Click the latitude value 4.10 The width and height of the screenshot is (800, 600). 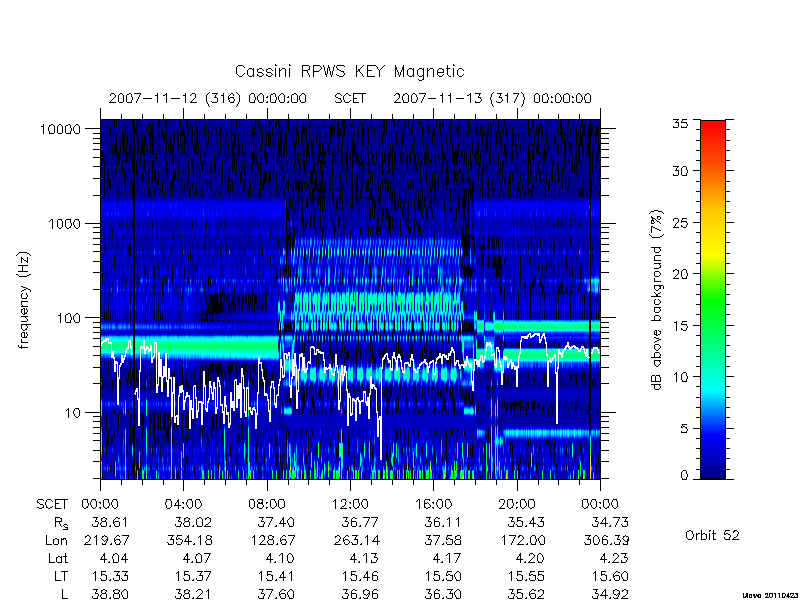click(281, 558)
